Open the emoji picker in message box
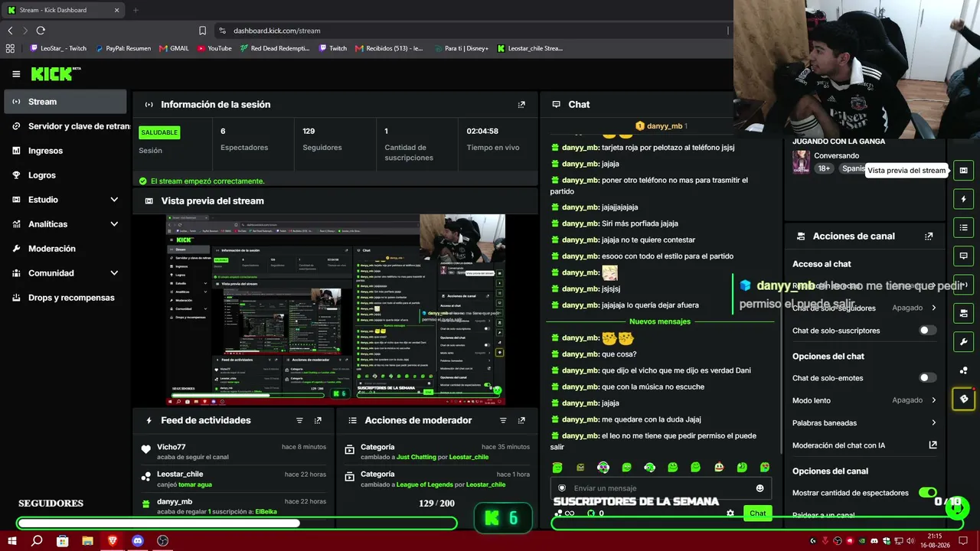 pos(759,488)
